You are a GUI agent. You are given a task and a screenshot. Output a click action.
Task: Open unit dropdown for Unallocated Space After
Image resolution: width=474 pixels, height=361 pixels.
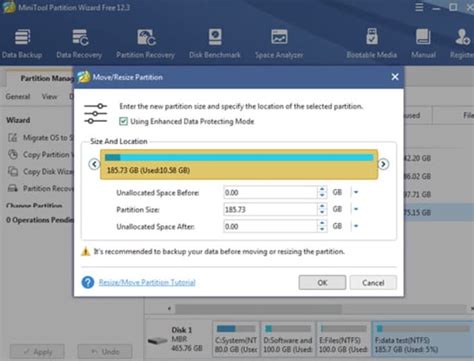coord(356,226)
